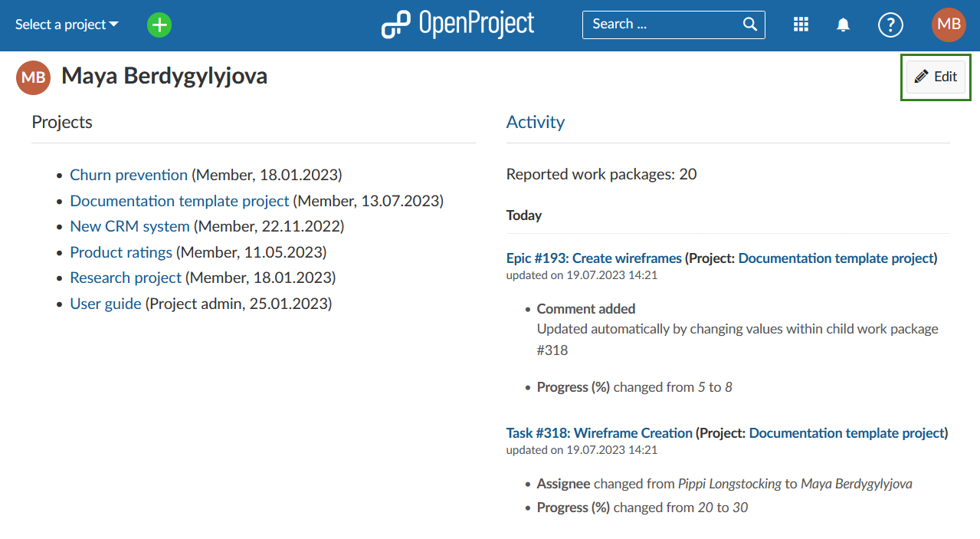980x539 pixels.
Task: Open the Research project link
Action: tap(126, 278)
